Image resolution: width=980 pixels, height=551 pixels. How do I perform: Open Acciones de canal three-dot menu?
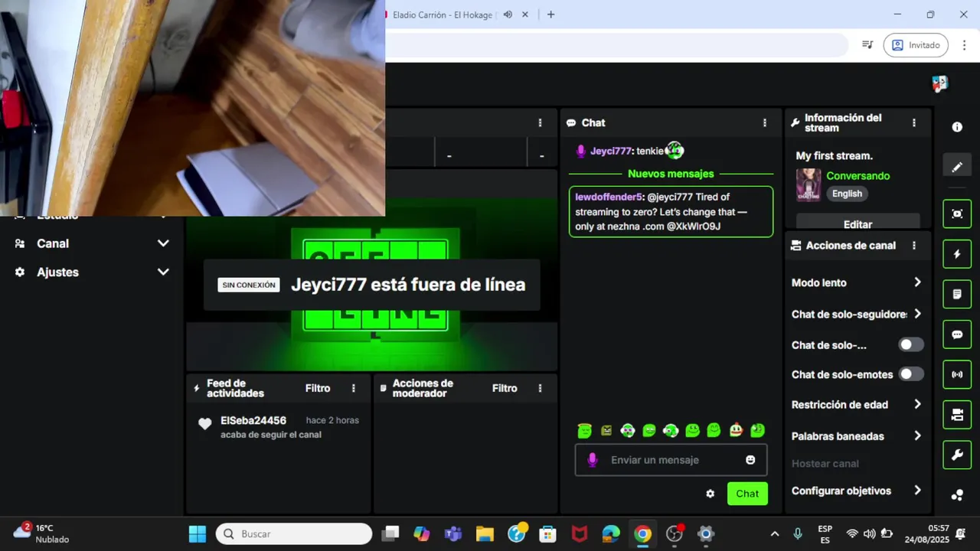[913, 246]
